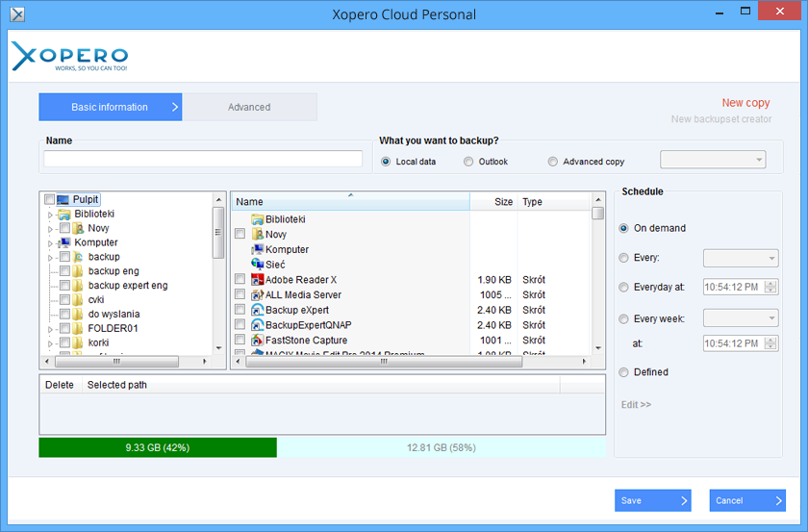The height and width of the screenshot is (532, 808).
Task: Click the Xopero app icon in title bar
Action: [x=17, y=13]
